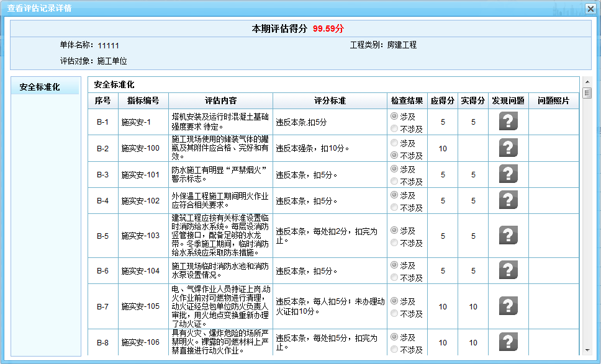Open the problem icon for row B-4
This screenshot has height=364, width=601.
pos(508,200)
